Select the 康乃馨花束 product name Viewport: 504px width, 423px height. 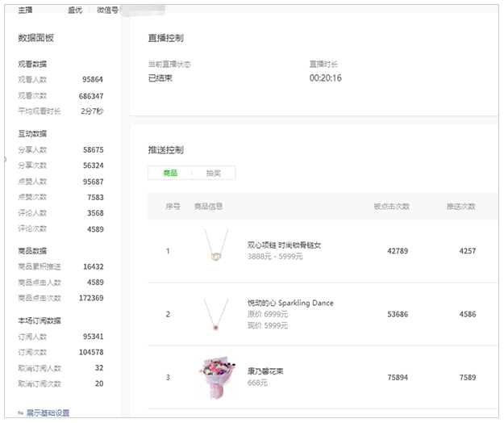click(x=265, y=371)
